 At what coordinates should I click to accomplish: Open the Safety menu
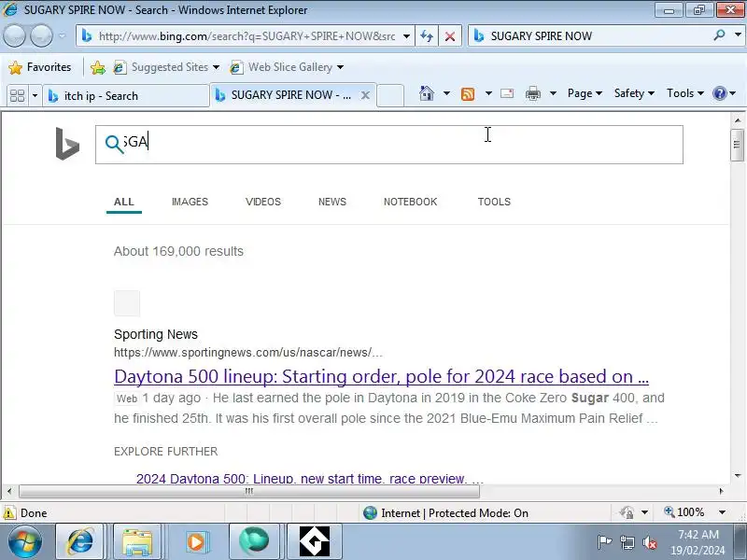(634, 93)
